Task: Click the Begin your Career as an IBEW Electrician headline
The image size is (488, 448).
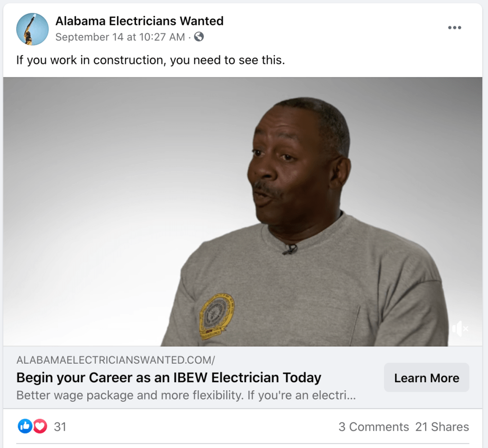Action: click(x=169, y=378)
